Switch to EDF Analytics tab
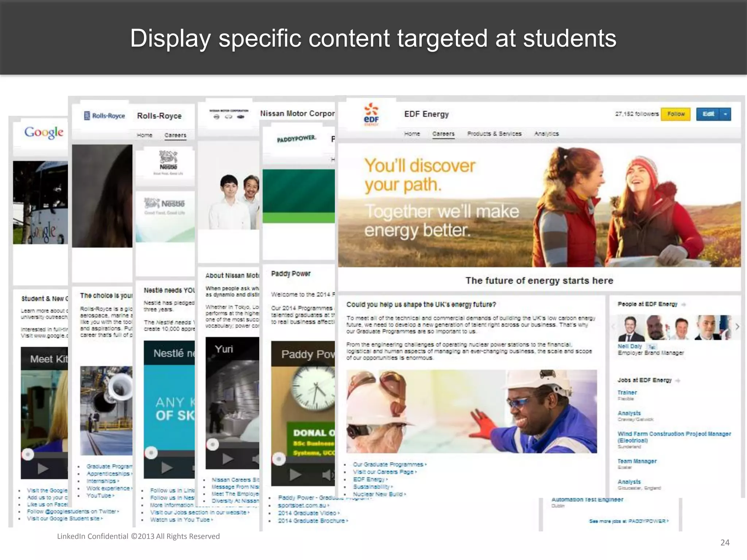 pyautogui.click(x=546, y=134)
